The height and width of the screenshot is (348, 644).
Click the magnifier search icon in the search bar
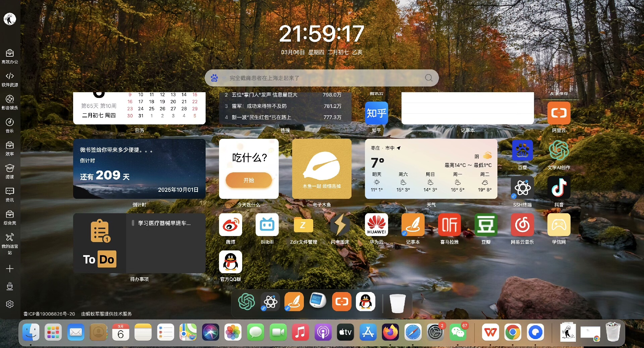(429, 78)
